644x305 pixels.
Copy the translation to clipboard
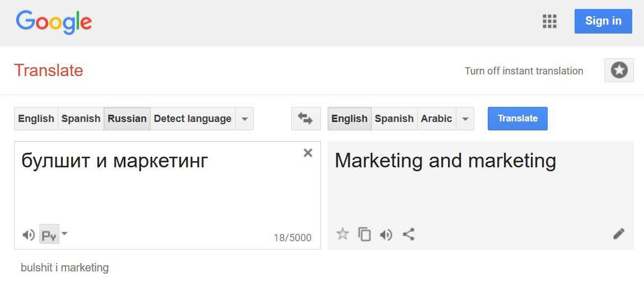(x=365, y=234)
